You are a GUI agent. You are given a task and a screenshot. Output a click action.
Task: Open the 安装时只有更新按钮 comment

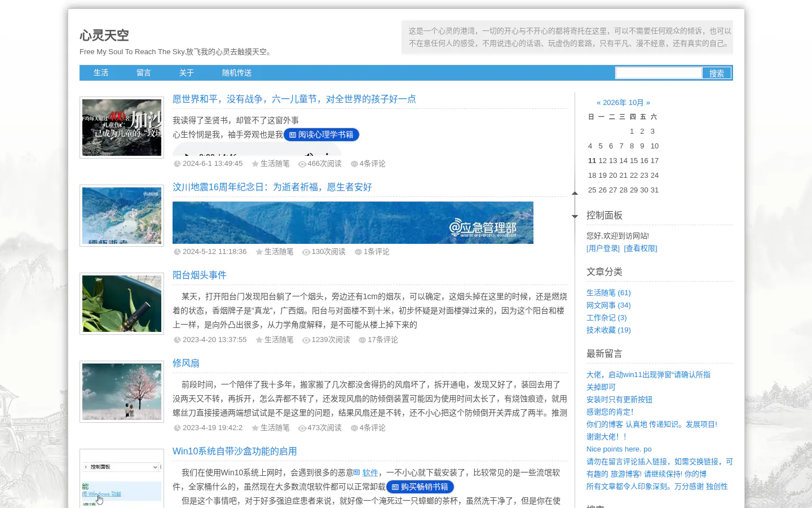(x=619, y=400)
